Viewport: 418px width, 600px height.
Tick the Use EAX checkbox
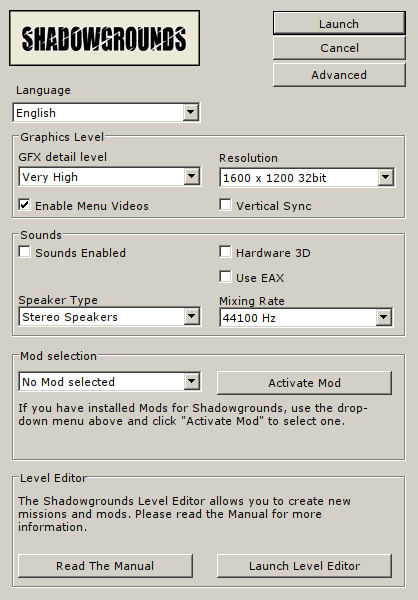[225, 277]
